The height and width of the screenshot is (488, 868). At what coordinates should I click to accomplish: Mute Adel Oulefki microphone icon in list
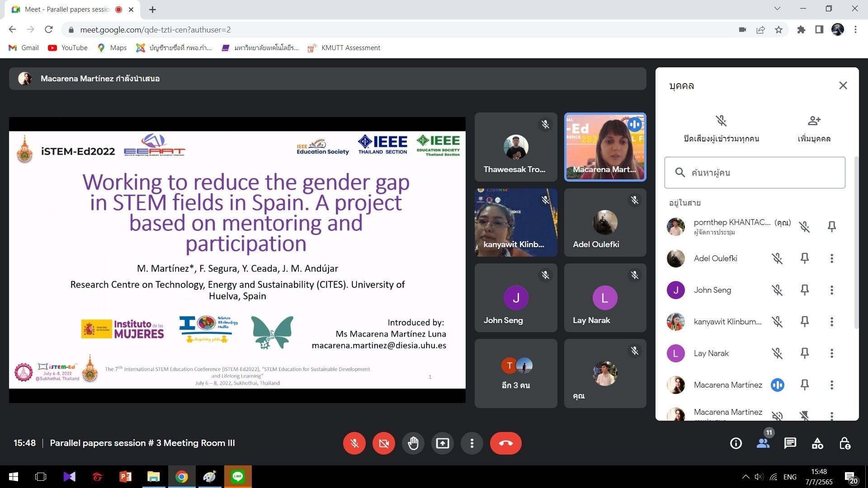tap(777, 258)
